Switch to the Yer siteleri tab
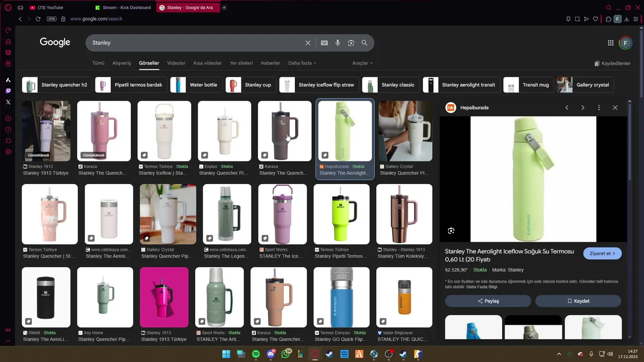Viewport: 644px width, 362px height. 241,63
